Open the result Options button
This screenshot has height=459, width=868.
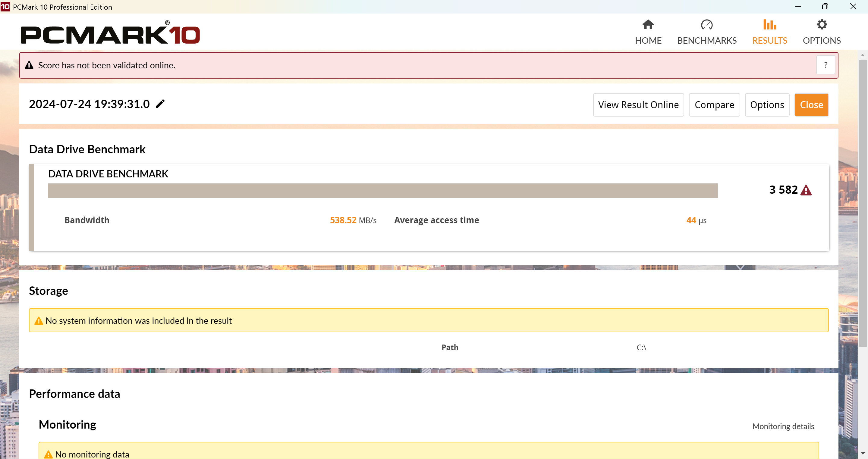[767, 105]
